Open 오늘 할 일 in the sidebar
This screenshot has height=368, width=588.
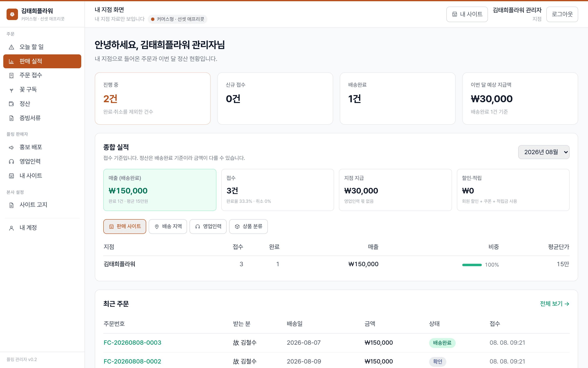(x=42, y=47)
